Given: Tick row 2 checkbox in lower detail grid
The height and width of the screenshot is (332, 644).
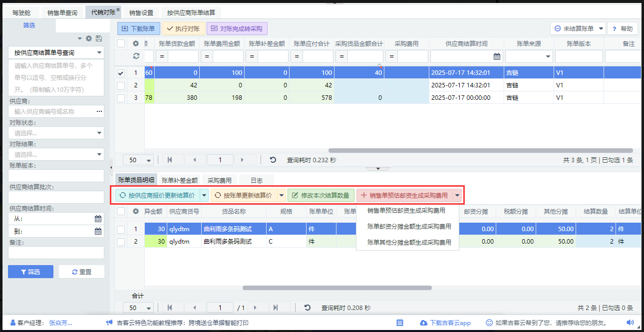Looking at the screenshot, I should 121,242.
